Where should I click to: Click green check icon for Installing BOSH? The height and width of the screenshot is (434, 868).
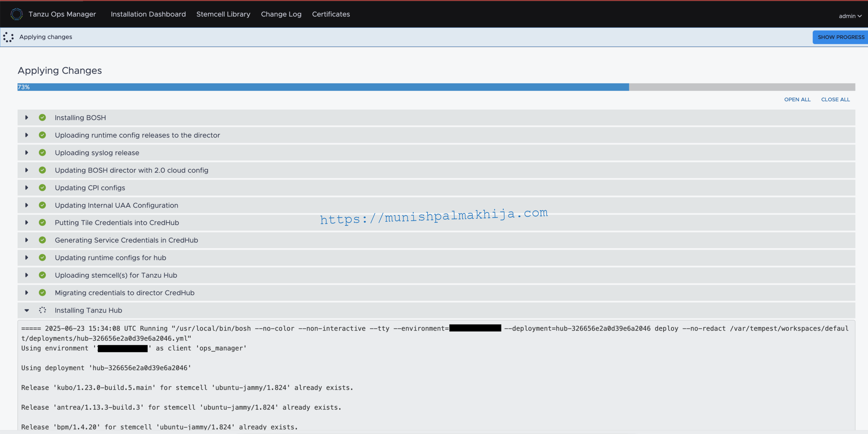click(x=42, y=117)
